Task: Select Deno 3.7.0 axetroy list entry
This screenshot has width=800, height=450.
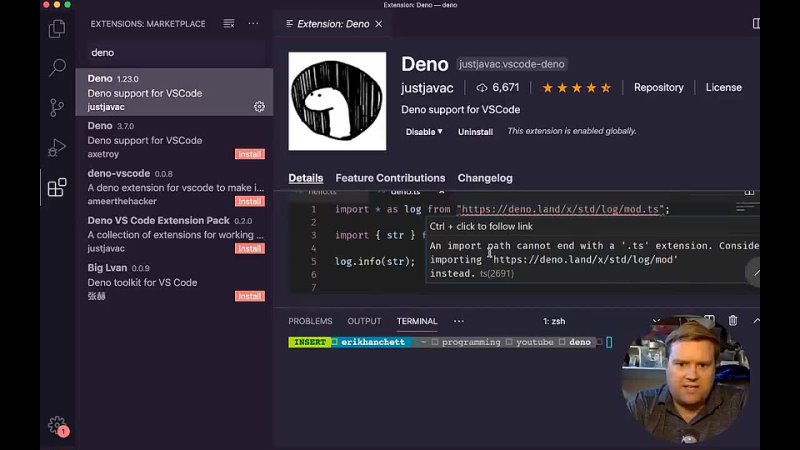Action: [174, 140]
